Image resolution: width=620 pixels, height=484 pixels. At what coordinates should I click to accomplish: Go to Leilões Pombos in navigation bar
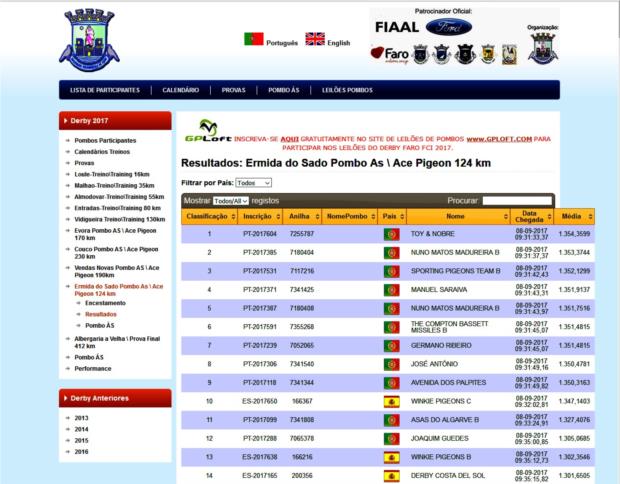[x=347, y=89]
